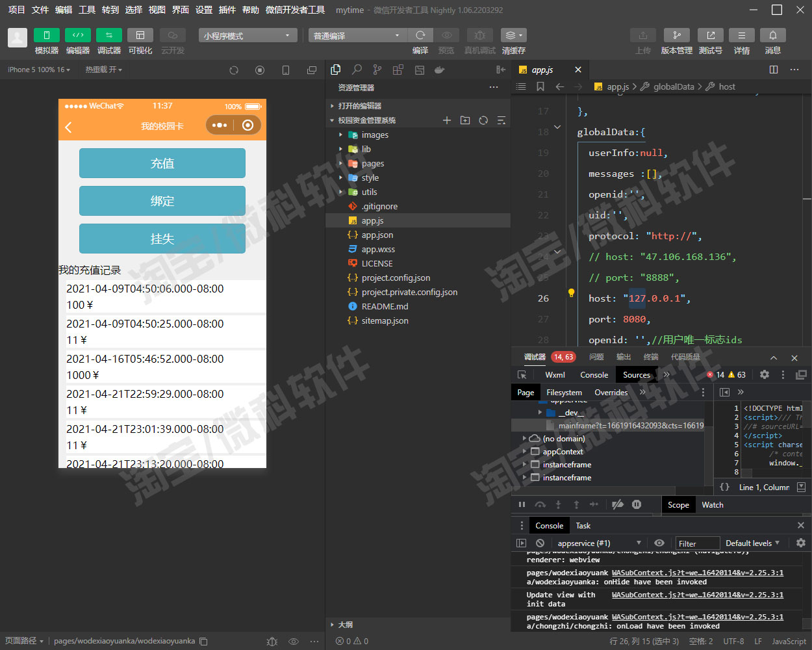The height and width of the screenshot is (650, 812).
Task: Switch to the Filesystem sources tab
Action: [564, 393]
